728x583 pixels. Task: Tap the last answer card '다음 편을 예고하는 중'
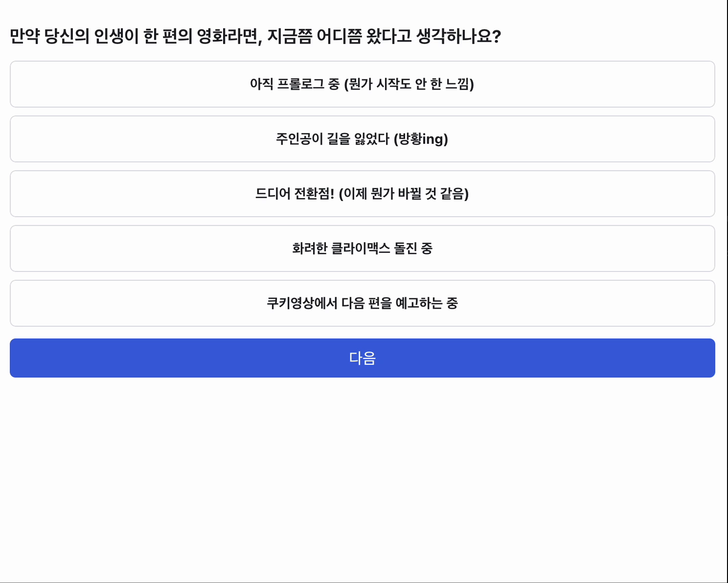362,303
